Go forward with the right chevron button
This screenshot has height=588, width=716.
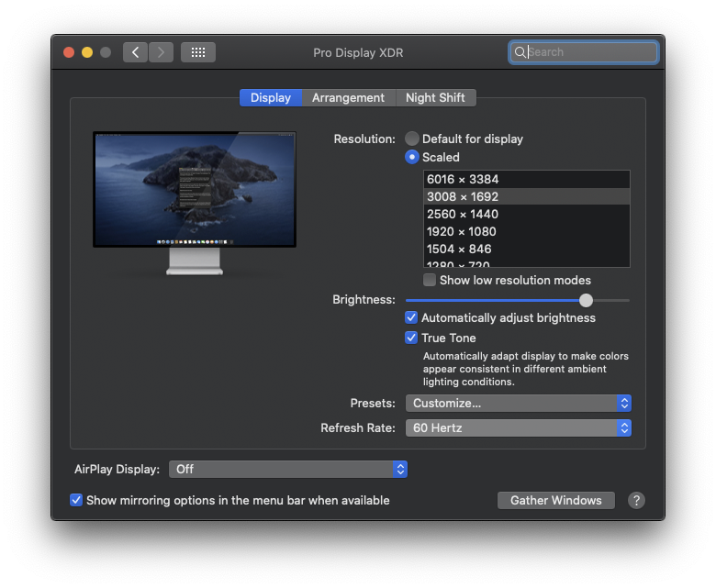pos(162,52)
